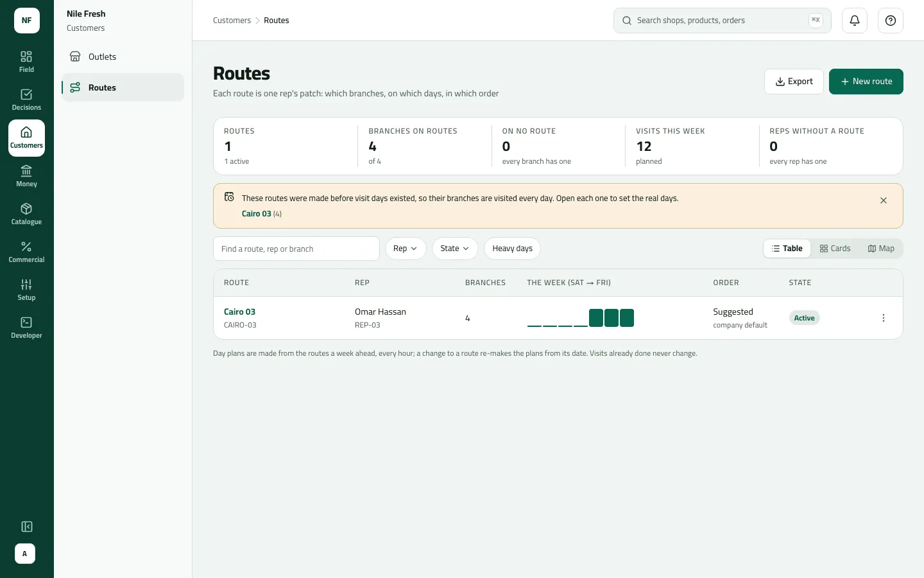Screen dimensions: 924x578
Task: Go to the Money section
Action: tap(26, 176)
